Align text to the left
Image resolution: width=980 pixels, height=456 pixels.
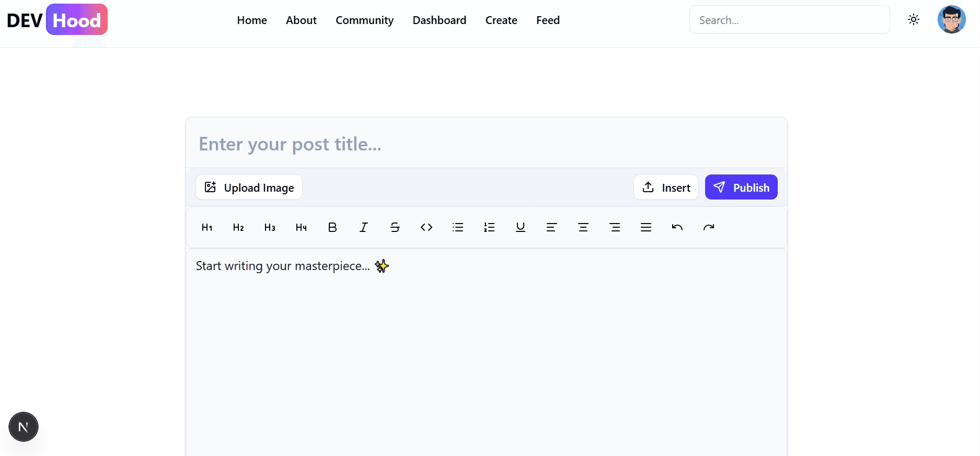(x=552, y=227)
